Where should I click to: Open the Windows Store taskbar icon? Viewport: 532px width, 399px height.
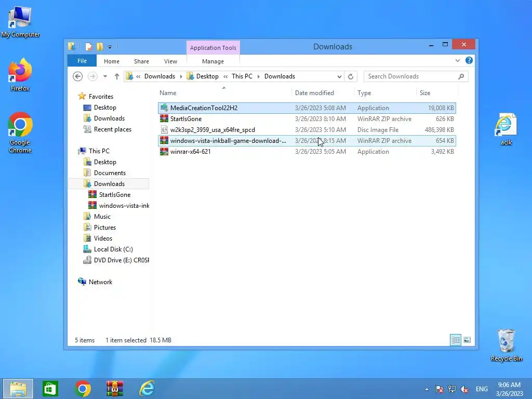50,389
